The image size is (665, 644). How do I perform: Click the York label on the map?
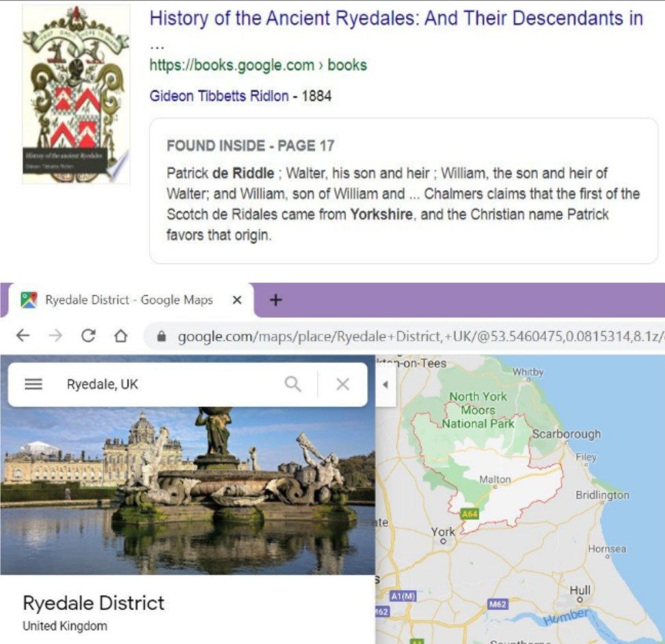coord(443,532)
